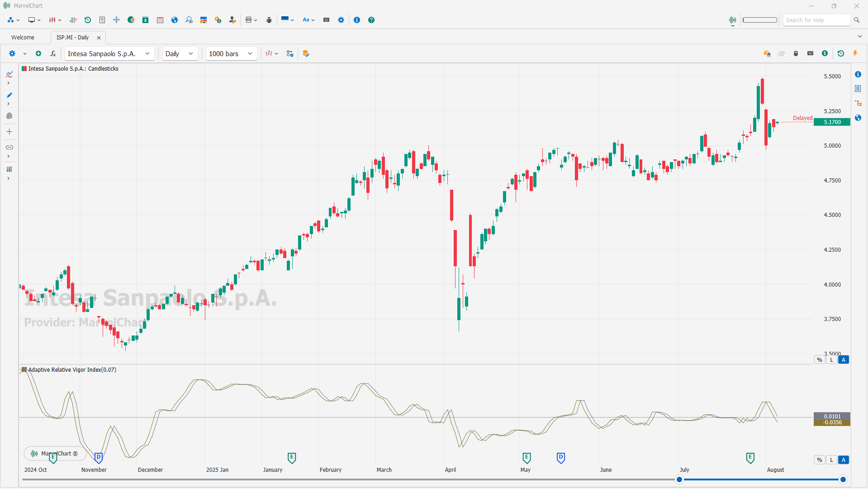Click the crosshair arrows icon in main toolbar
The image size is (868, 489).
point(117,20)
